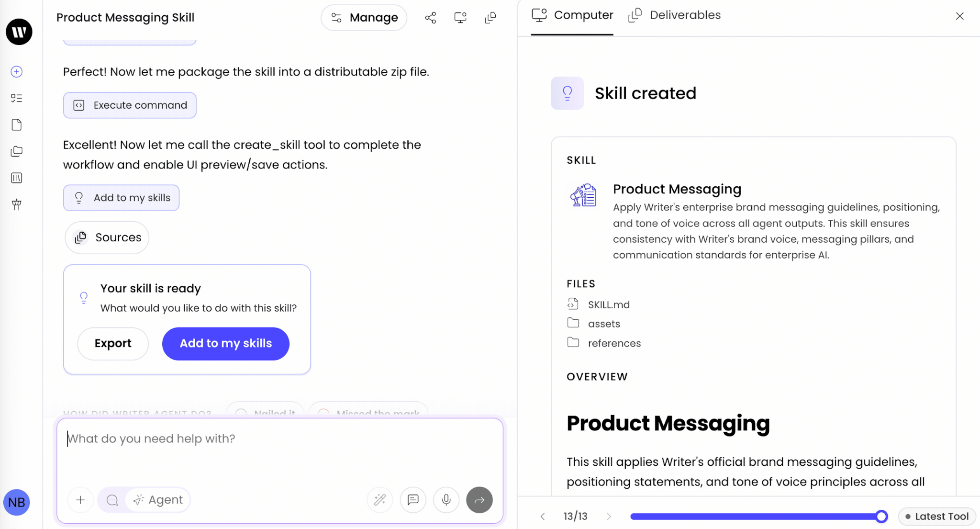Click the share icon in header
This screenshot has width=980, height=529.
click(430, 18)
